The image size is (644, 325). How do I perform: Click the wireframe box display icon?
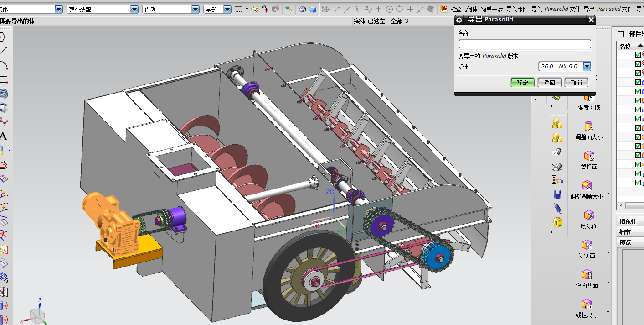(302, 9)
